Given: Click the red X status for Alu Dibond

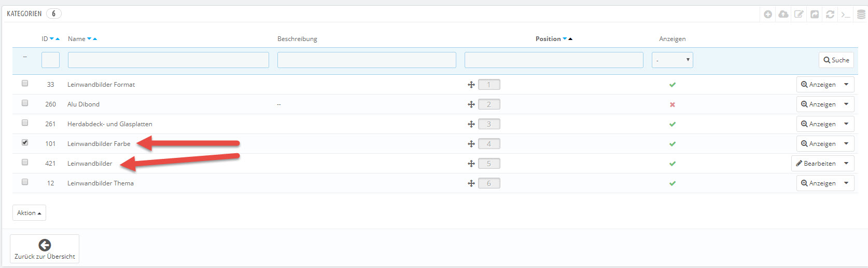Looking at the screenshot, I should click(673, 104).
